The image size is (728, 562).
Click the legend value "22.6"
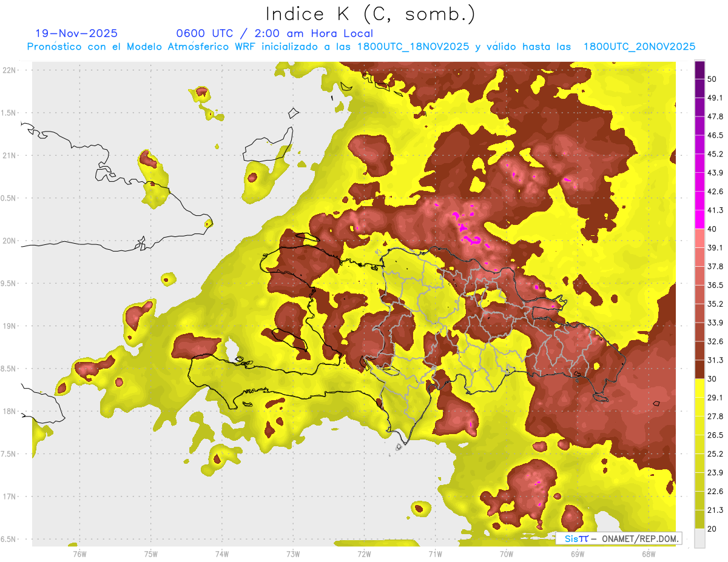point(715,492)
